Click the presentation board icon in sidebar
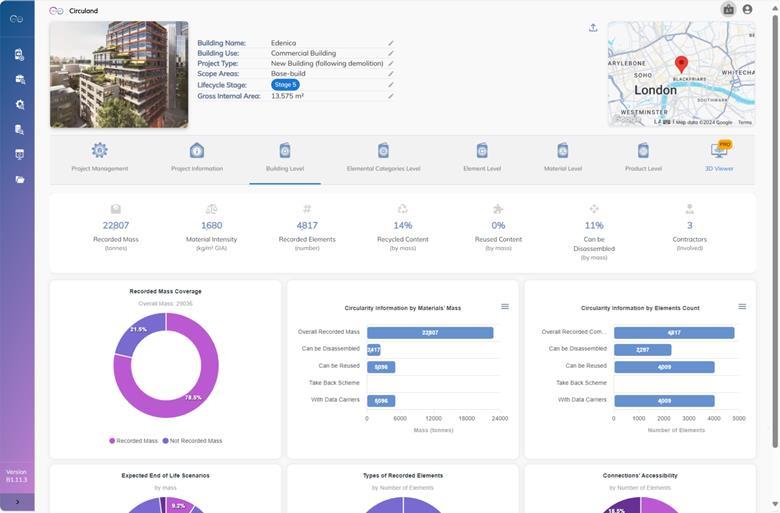Screen dimensions: 780x513 (x=19, y=154)
